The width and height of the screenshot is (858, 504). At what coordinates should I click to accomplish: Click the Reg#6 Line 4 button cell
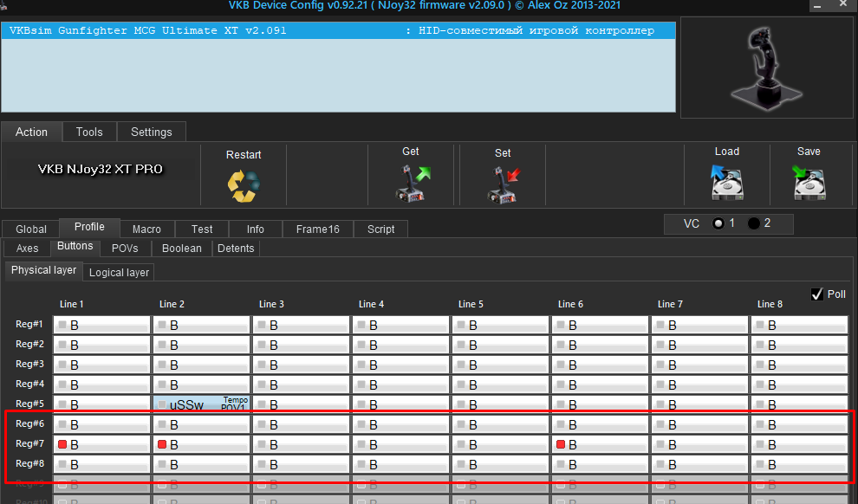400,424
